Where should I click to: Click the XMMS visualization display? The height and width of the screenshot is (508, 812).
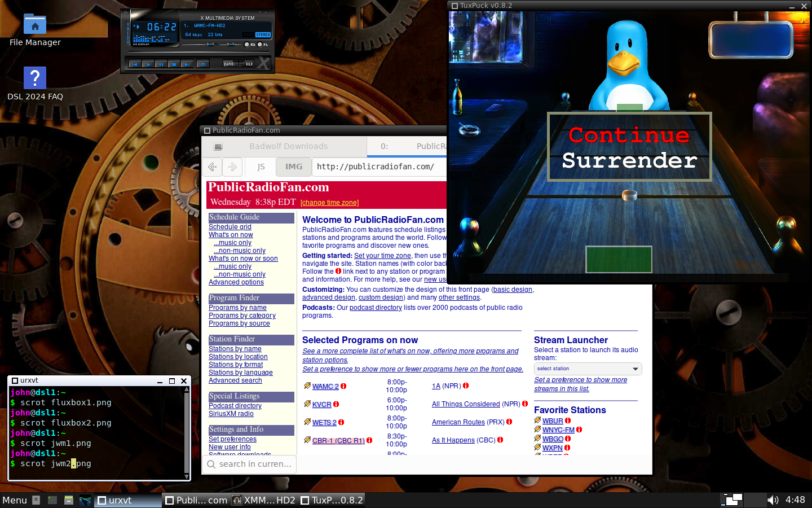pos(155,38)
